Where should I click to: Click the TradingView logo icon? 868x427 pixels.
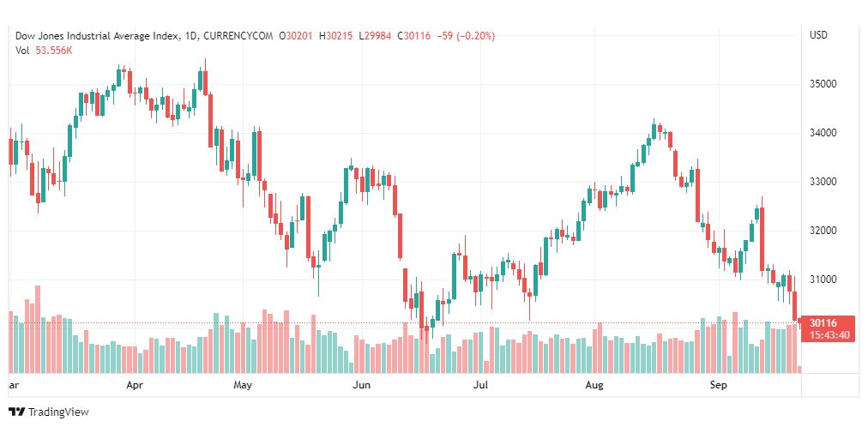17,412
